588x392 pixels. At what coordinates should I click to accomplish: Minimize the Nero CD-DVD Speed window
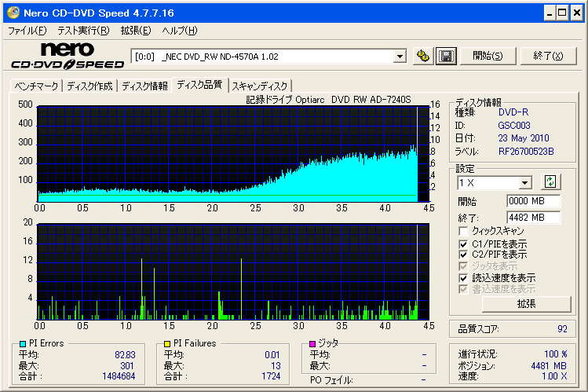[549, 13]
